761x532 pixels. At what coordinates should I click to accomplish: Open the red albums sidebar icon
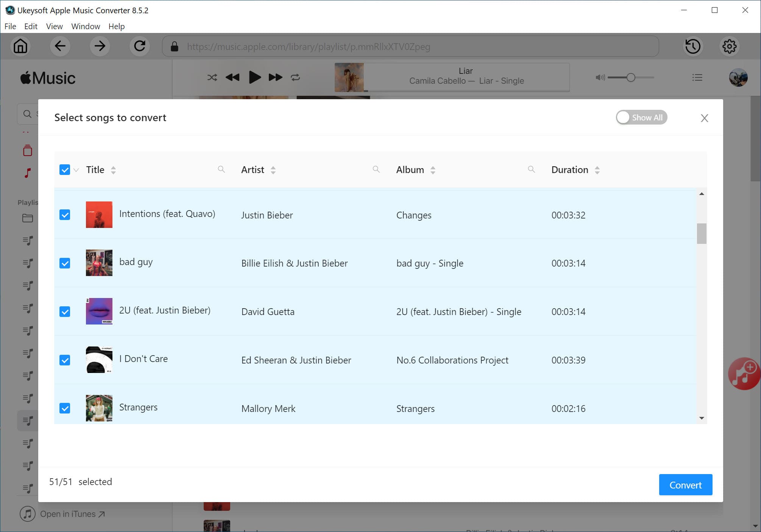[x=28, y=150]
